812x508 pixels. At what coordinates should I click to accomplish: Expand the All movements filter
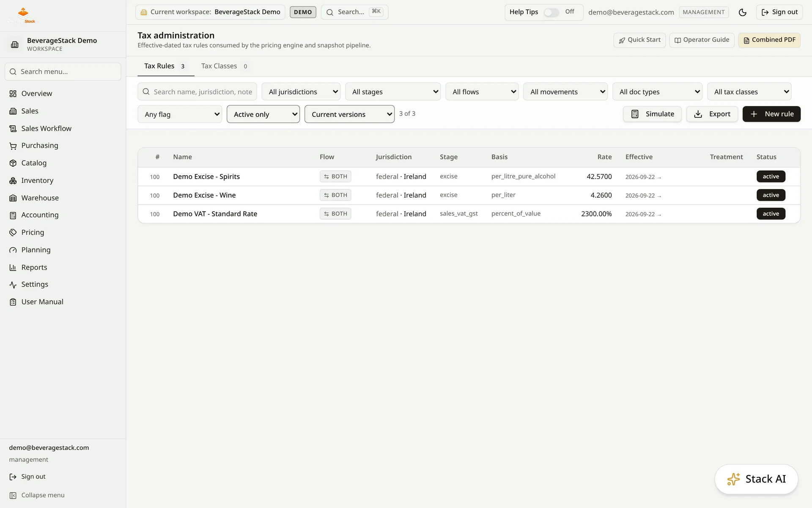pyautogui.click(x=565, y=92)
